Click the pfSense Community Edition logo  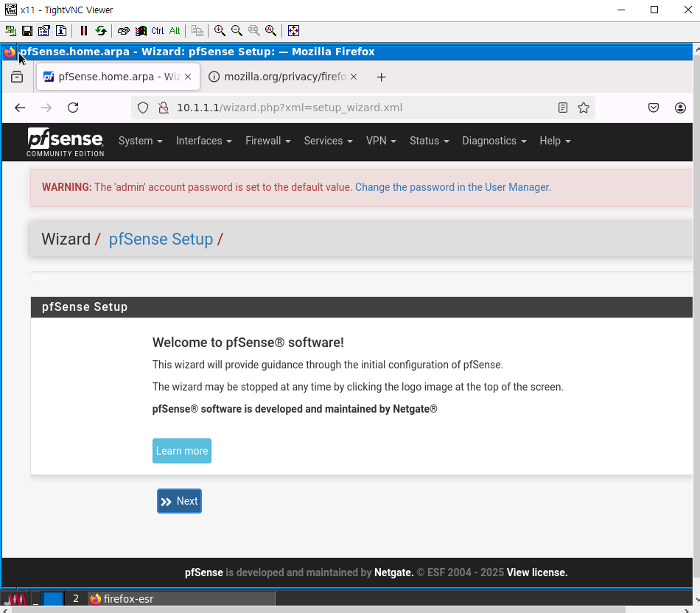(x=65, y=142)
